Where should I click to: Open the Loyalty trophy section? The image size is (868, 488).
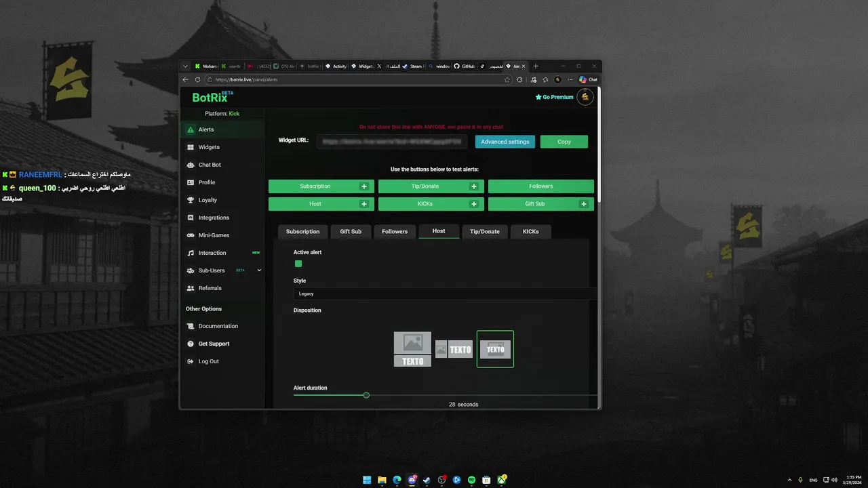pos(222,200)
